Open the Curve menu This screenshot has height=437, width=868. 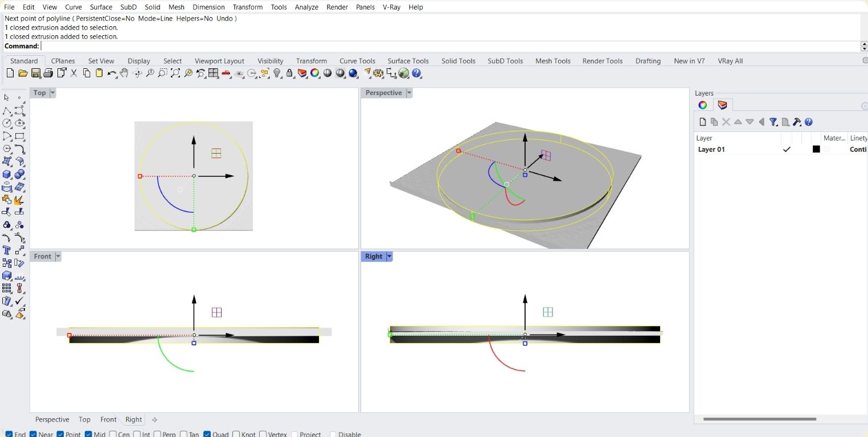[x=73, y=7]
